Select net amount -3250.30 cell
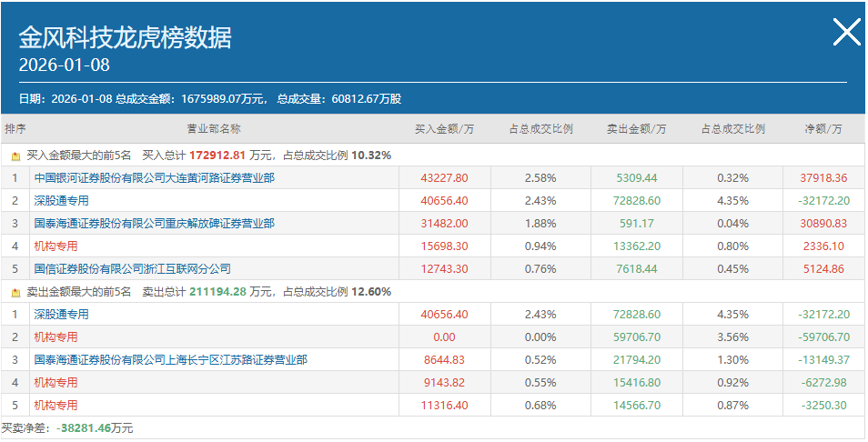 tap(823, 405)
